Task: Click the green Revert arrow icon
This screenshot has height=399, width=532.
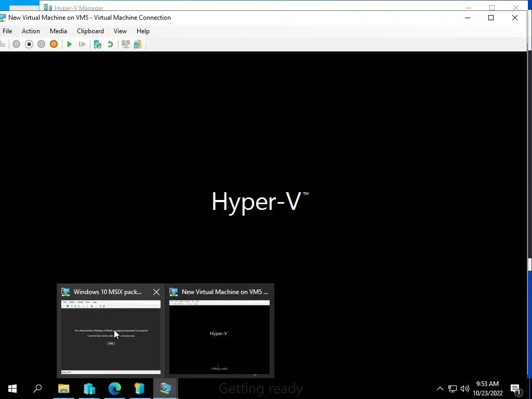Action: coord(110,44)
